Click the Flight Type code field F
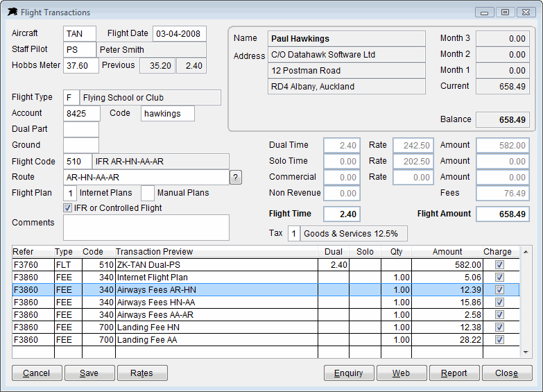 tap(71, 97)
